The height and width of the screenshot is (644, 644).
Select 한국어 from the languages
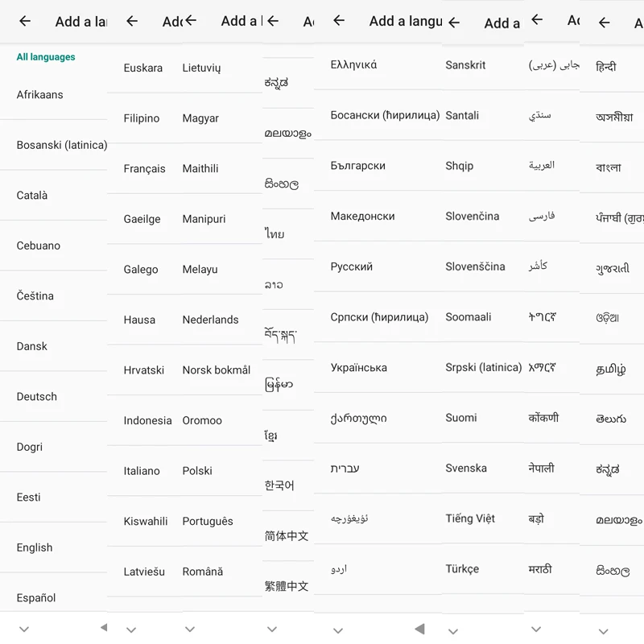click(279, 485)
